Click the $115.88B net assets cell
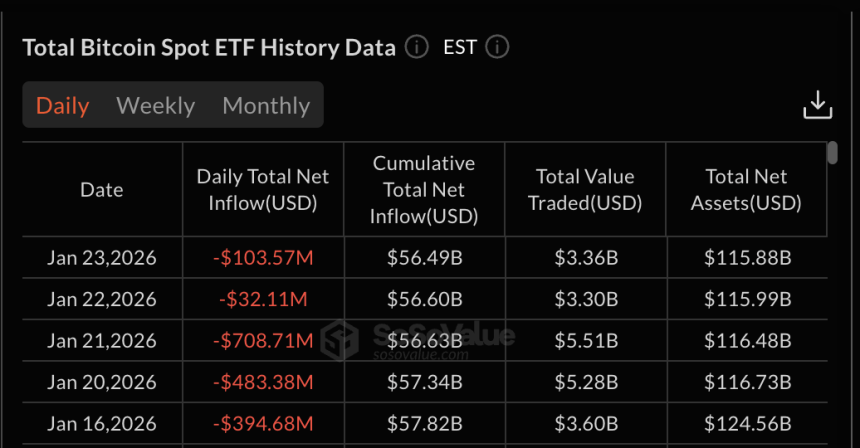The height and width of the screenshot is (448, 860). (746, 258)
